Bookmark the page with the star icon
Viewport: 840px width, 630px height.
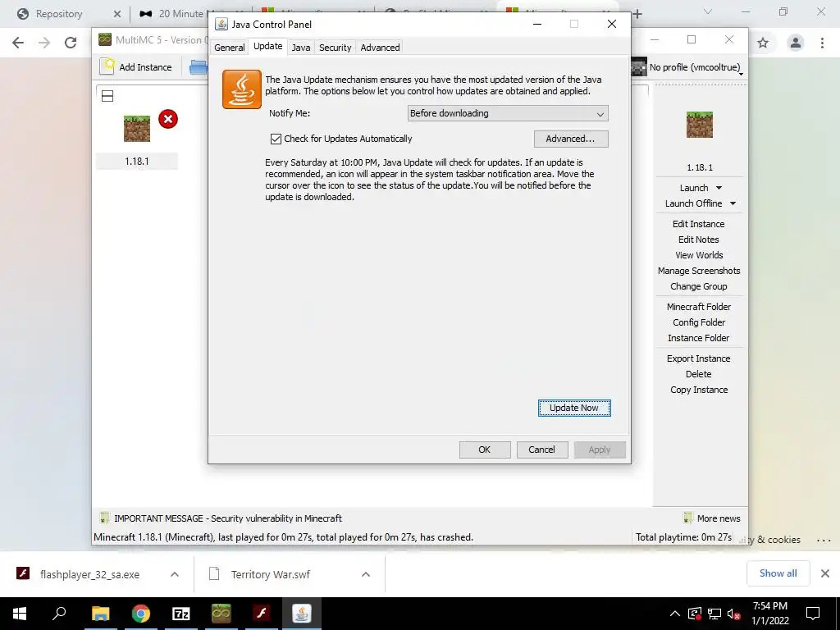763,43
